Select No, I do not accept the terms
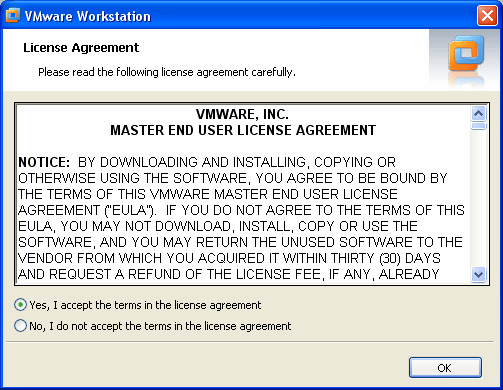503x390 pixels. [x=20, y=326]
